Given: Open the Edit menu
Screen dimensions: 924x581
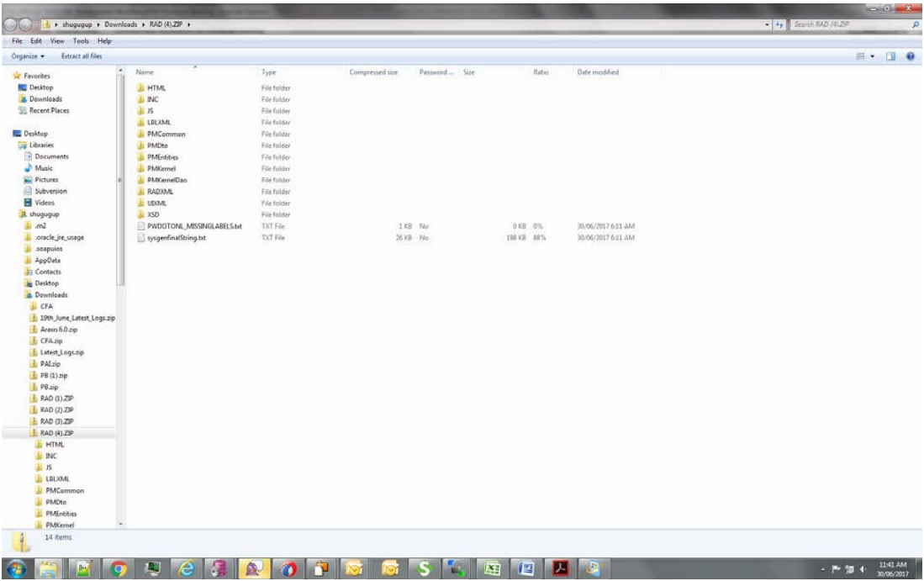Looking at the screenshot, I should [36, 41].
